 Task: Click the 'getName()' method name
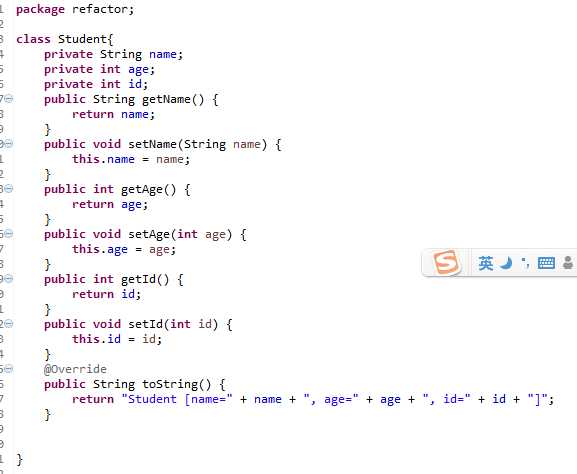point(173,99)
